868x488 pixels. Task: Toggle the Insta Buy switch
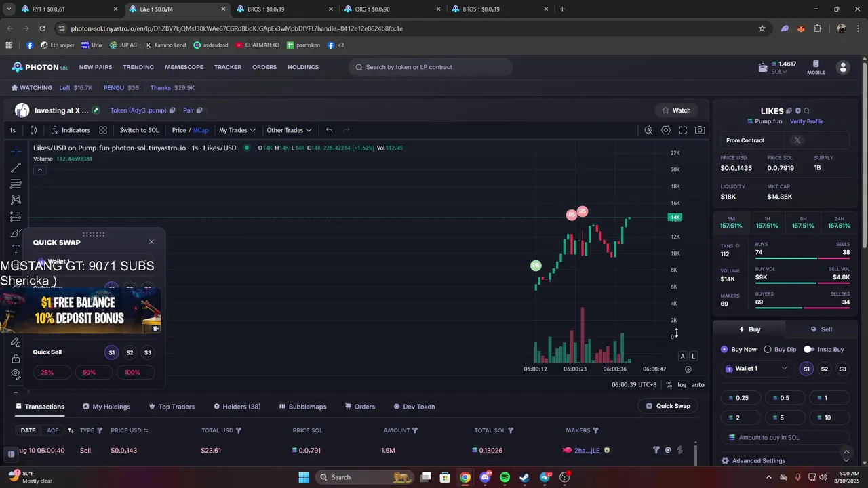click(x=808, y=350)
